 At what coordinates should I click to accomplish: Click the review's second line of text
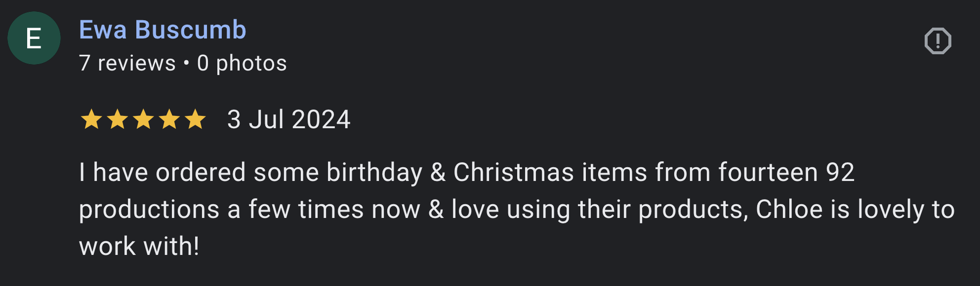click(x=517, y=210)
